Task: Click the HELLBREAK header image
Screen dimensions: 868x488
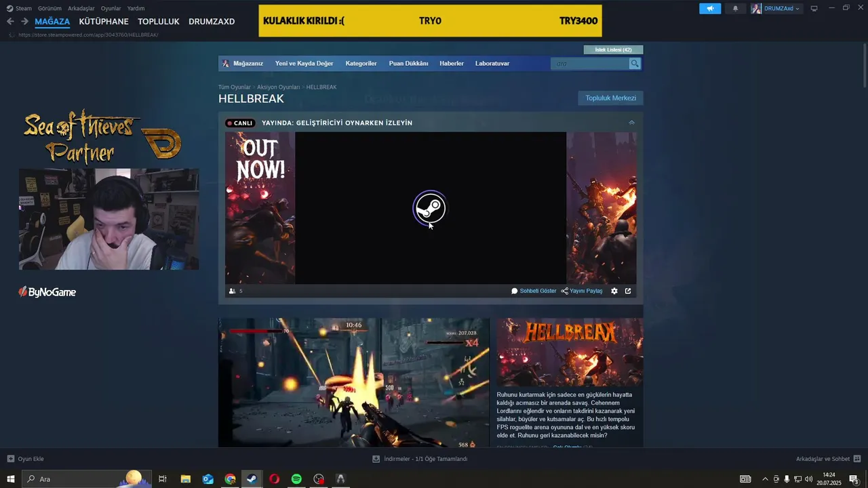Action: 570,352
